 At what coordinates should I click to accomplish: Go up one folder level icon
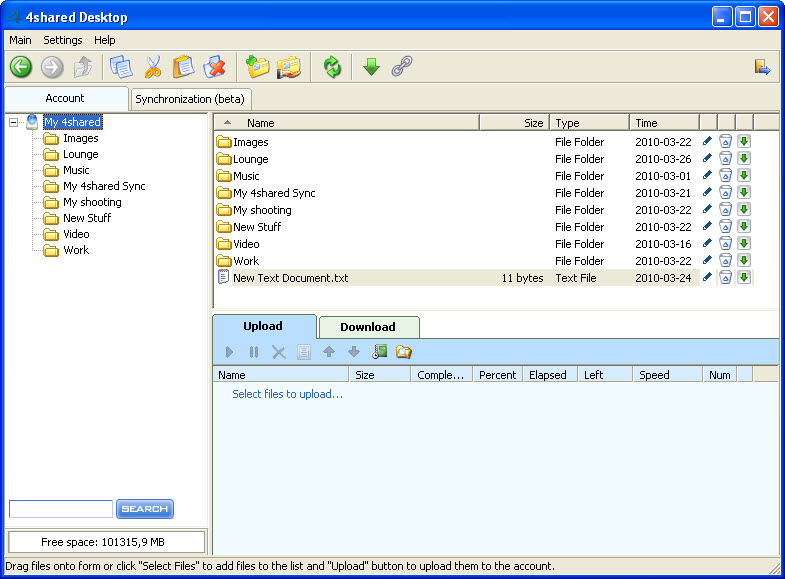pyautogui.click(x=83, y=67)
